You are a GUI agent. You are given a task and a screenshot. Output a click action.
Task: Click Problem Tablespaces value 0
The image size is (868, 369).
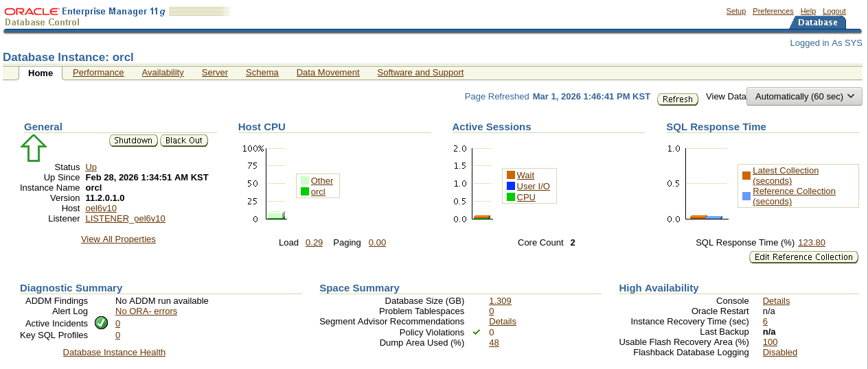491,311
